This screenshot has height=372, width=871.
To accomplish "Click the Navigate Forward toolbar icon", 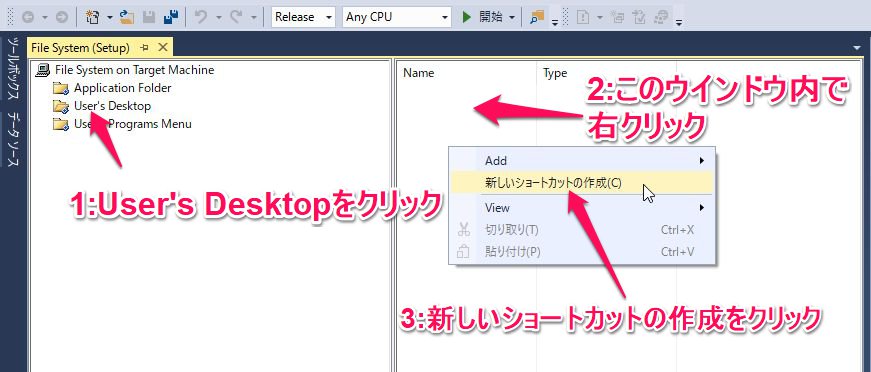I will click(62, 17).
